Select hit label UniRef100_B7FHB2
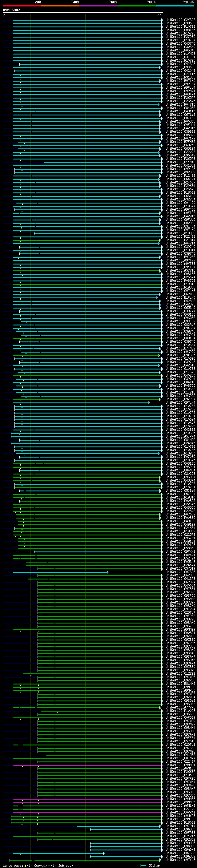This screenshot has width=197, height=868. 180,142
